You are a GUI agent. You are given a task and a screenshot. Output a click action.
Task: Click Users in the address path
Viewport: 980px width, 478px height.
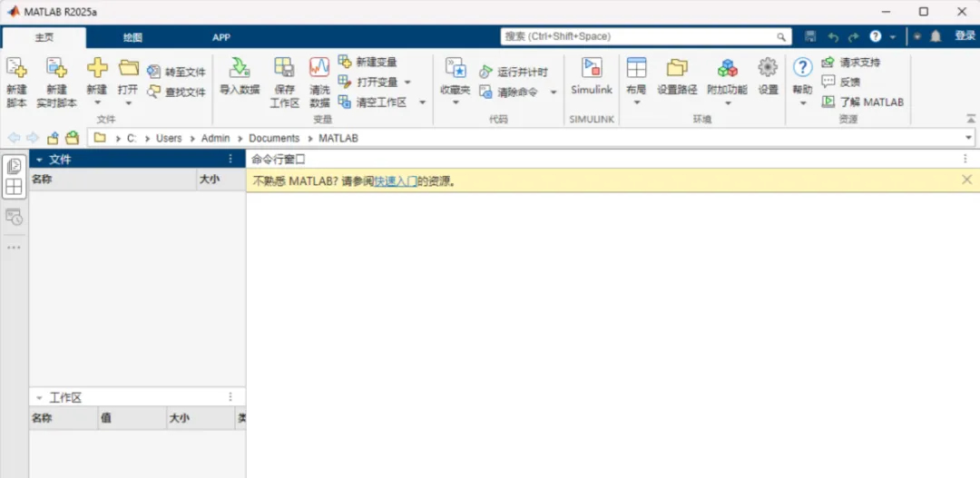click(x=169, y=138)
